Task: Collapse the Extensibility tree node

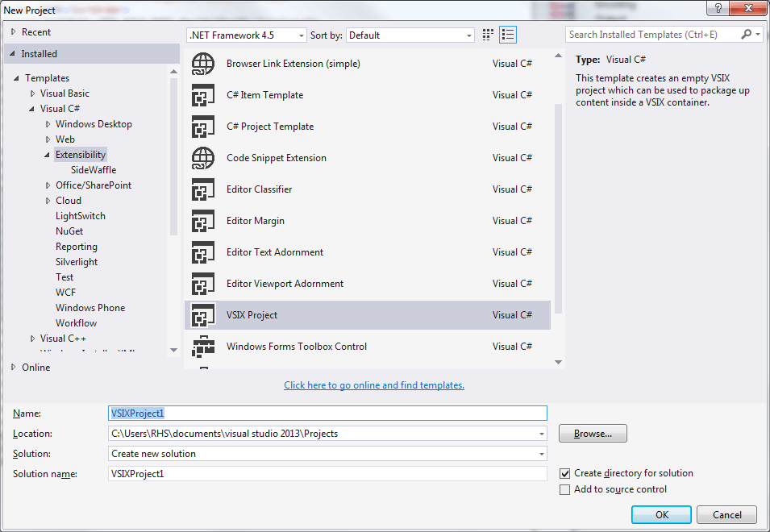Action: 47,154
